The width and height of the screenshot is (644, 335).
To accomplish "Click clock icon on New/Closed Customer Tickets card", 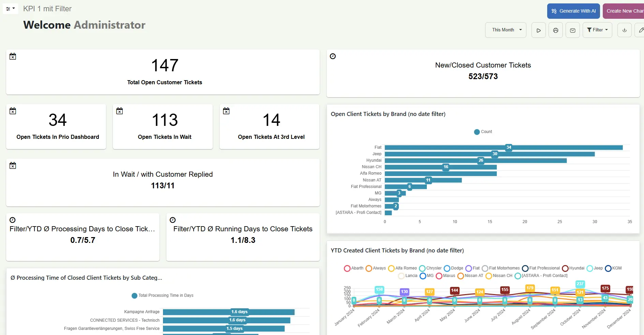I will click(x=333, y=56).
